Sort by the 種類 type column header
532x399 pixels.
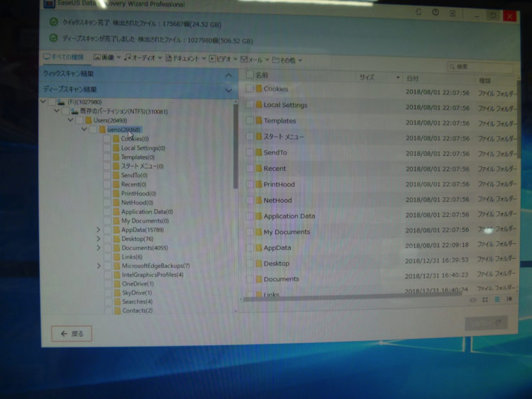[485, 80]
